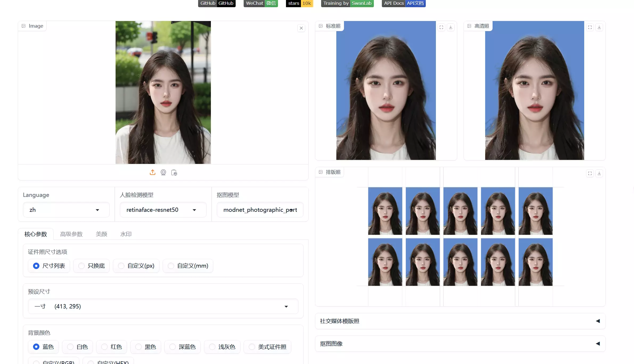
Task: Click the paste from clipboard icon
Action: point(174,172)
